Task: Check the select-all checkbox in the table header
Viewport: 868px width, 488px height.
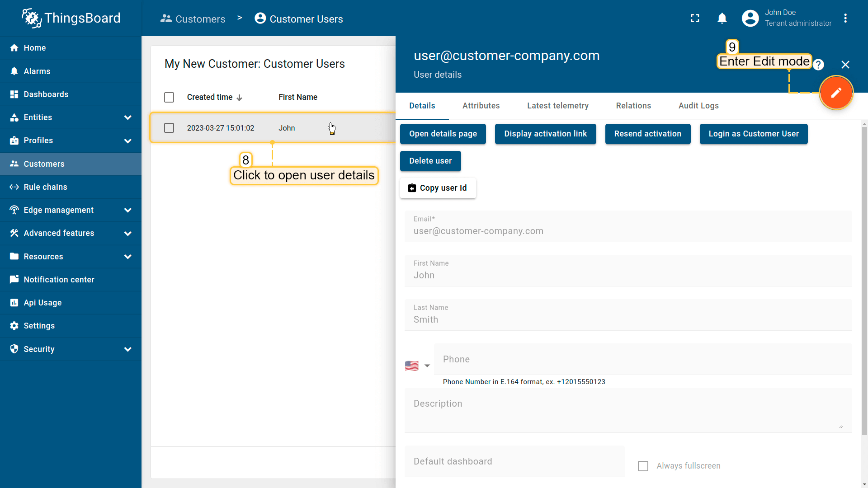Action: point(169,97)
